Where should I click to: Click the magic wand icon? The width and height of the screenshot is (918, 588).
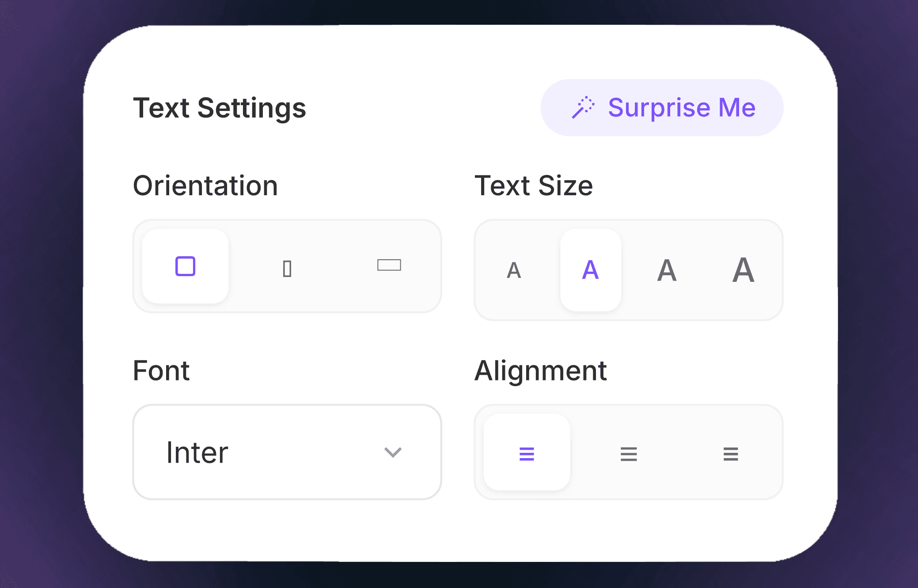[583, 107]
